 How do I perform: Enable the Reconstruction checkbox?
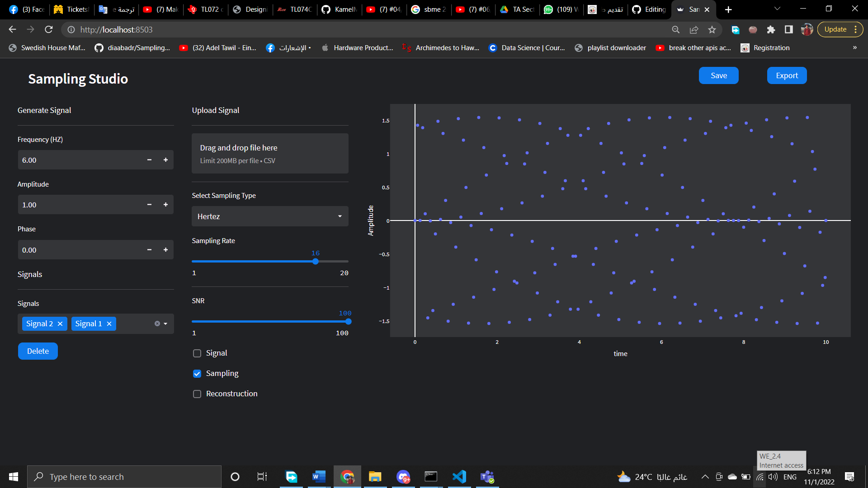pyautogui.click(x=197, y=394)
